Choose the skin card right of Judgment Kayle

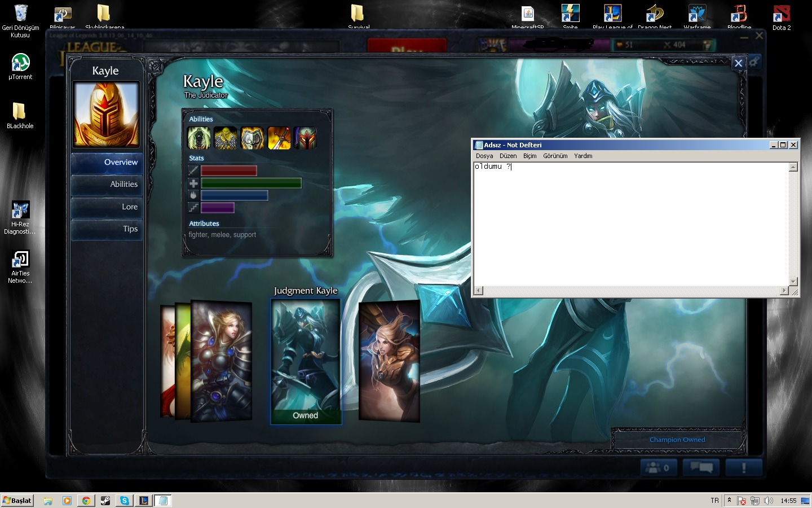[x=389, y=361]
